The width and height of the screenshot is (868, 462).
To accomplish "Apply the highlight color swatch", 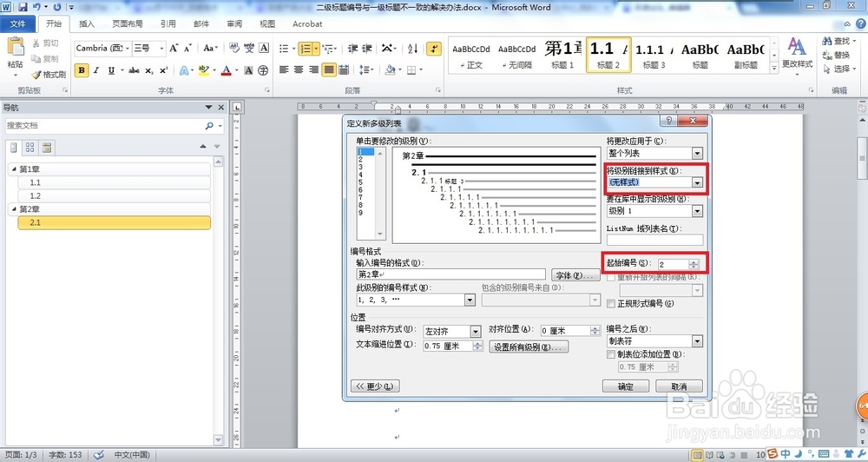I will (x=202, y=70).
